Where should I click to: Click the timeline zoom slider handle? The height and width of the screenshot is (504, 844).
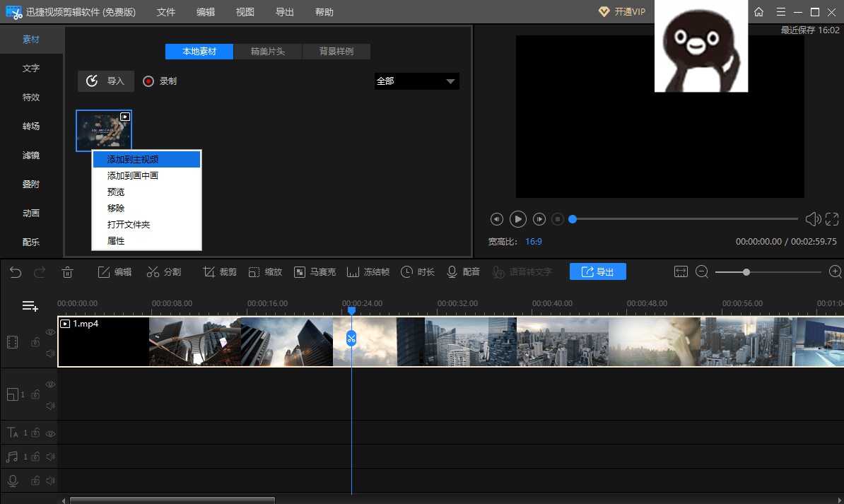tap(746, 272)
